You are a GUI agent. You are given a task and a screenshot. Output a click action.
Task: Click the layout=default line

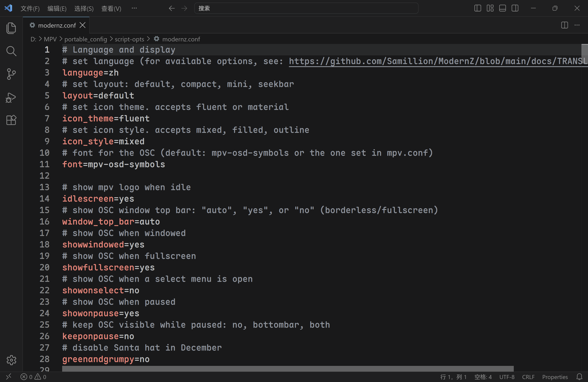tap(98, 96)
